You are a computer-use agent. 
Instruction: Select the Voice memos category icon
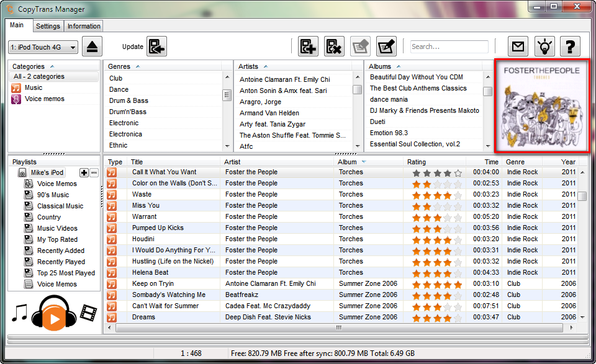coord(16,99)
